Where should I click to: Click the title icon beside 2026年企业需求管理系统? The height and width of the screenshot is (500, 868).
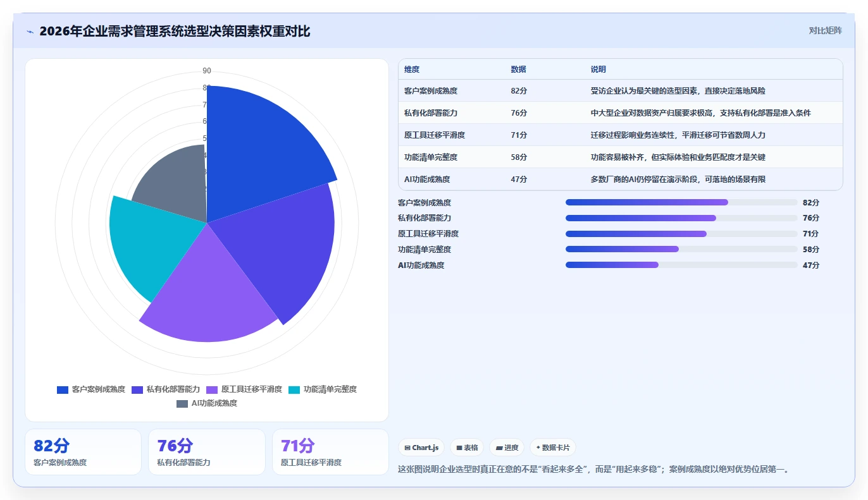(30, 31)
